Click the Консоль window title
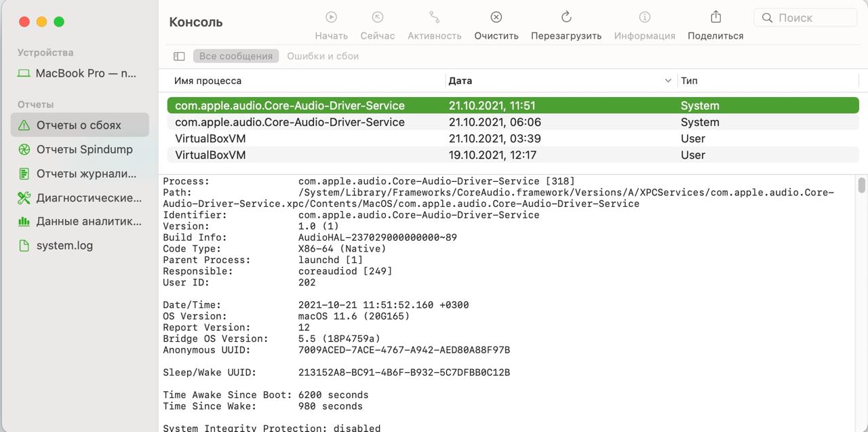 pyautogui.click(x=196, y=22)
